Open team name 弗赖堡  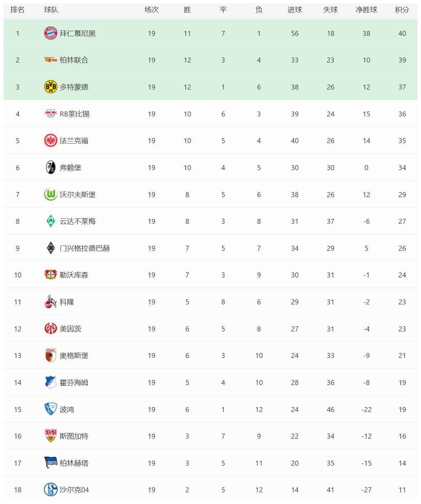tap(70, 168)
